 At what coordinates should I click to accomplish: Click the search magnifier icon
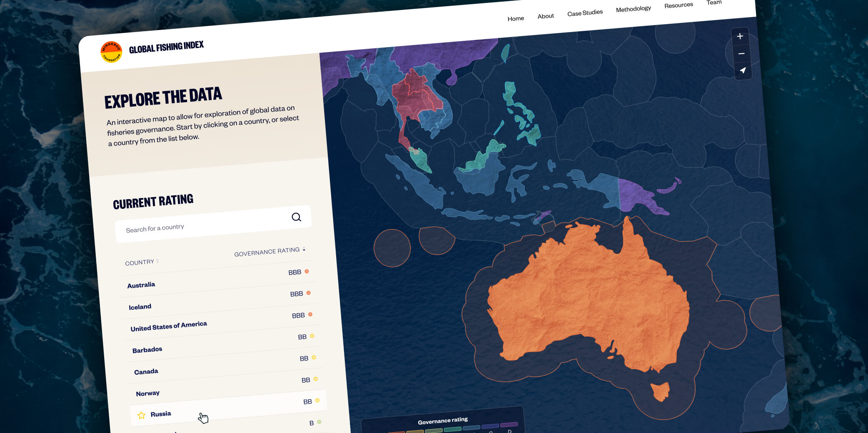296,217
